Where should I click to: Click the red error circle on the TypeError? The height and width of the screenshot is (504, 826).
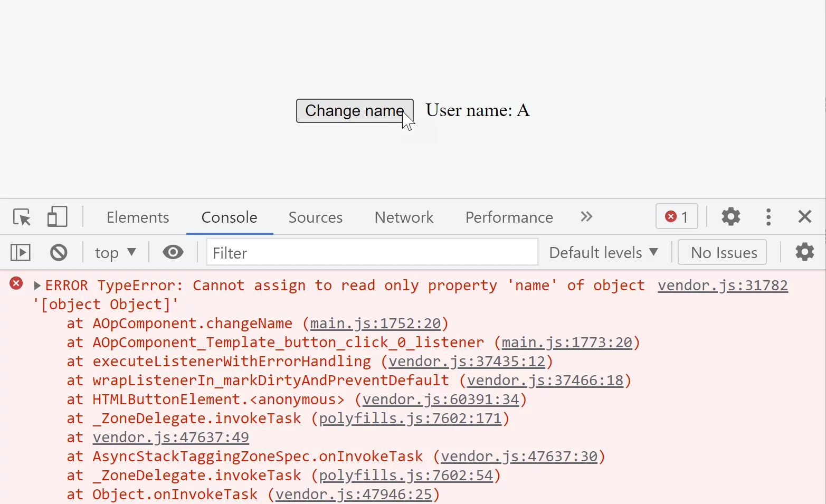(x=16, y=283)
